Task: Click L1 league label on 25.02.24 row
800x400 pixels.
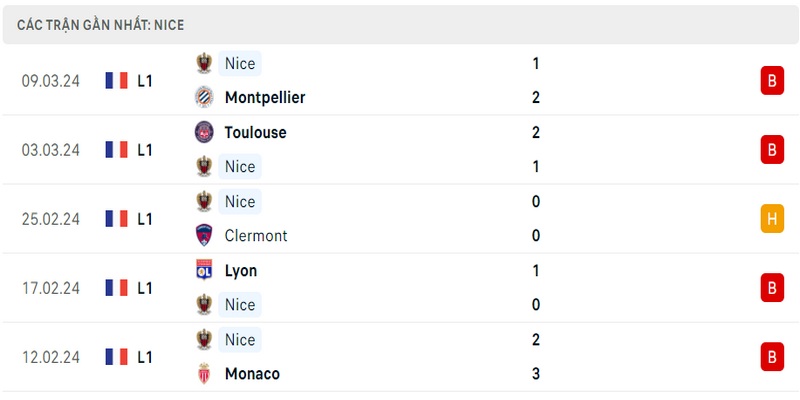Action: click(x=145, y=219)
